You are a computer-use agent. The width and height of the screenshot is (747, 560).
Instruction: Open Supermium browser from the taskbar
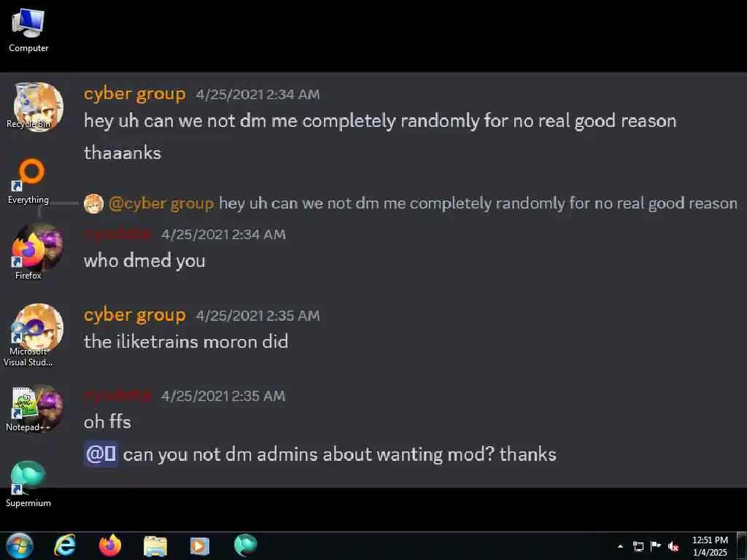pyautogui.click(x=245, y=545)
